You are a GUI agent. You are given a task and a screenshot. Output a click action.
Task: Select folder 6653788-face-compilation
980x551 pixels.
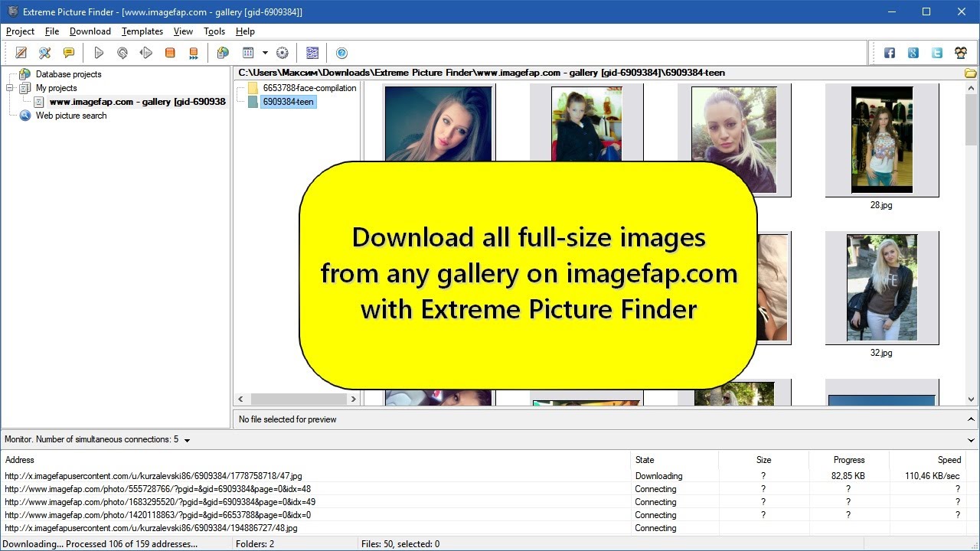pyautogui.click(x=309, y=88)
